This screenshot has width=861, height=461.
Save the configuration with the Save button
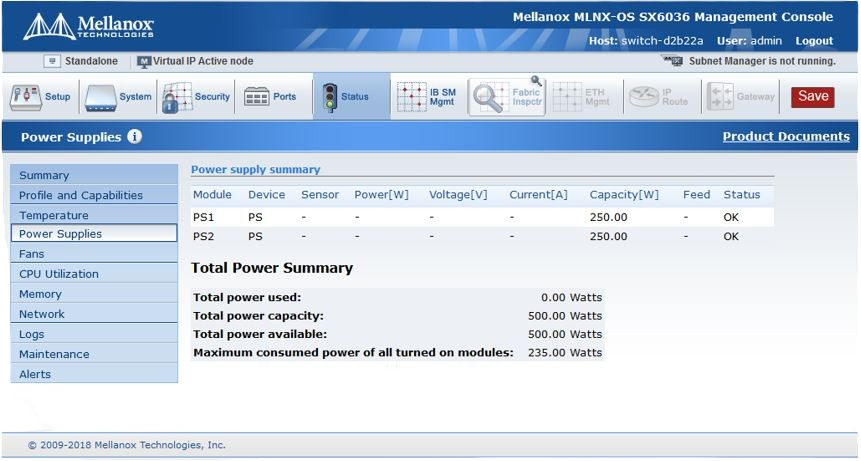pyautogui.click(x=813, y=97)
